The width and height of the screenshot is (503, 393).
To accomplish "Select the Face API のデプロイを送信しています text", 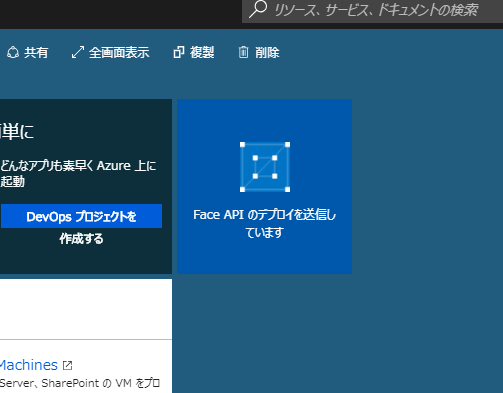I will click(x=264, y=223).
